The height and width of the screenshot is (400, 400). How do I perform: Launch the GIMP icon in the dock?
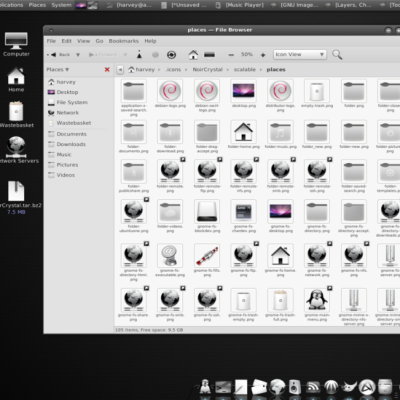pyautogui.click(x=349, y=387)
